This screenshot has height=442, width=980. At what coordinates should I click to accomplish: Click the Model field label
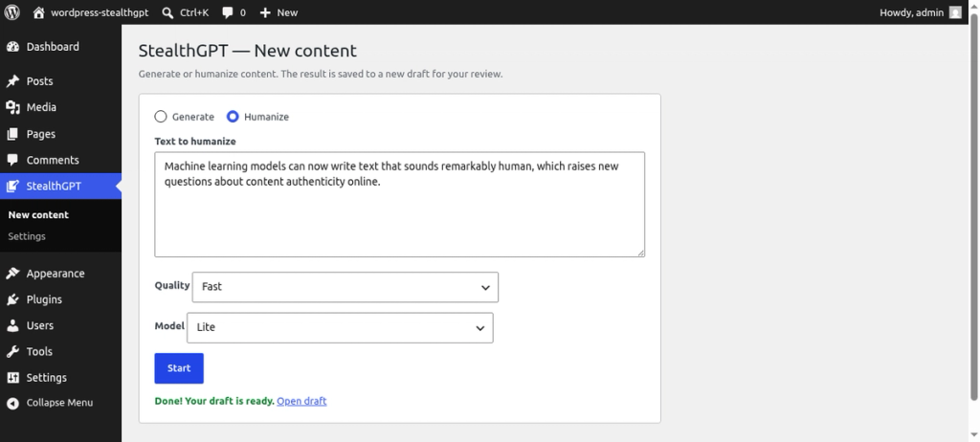169,325
